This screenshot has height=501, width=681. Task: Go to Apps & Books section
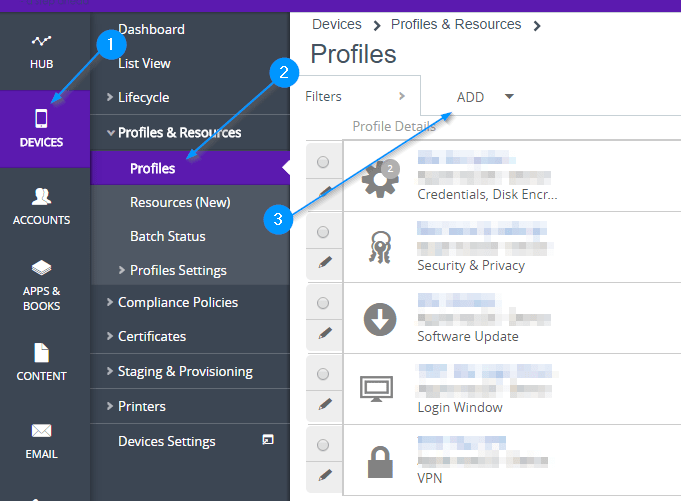(x=41, y=285)
